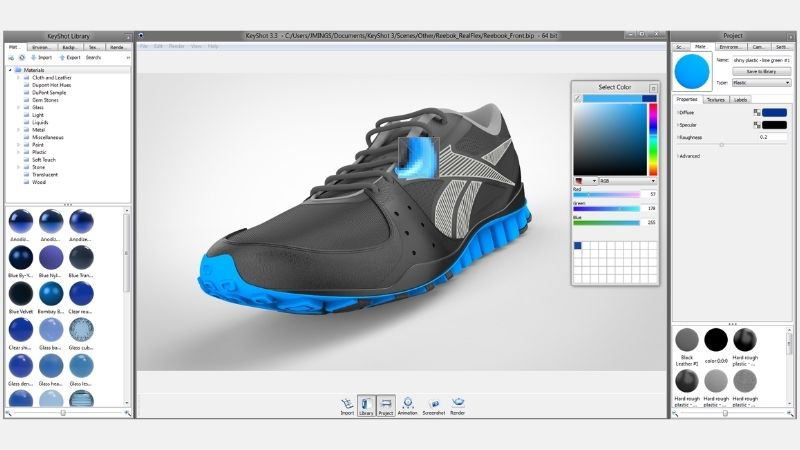This screenshot has width=800, height=450.
Task: Open the color palette dropdown beside RGB
Action: pyautogui.click(x=585, y=181)
